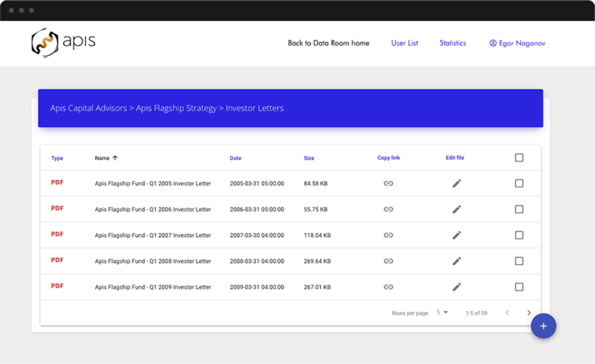This screenshot has width=595, height=364.
Task: Open Egor Naganov user menu
Action: [x=517, y=43]
